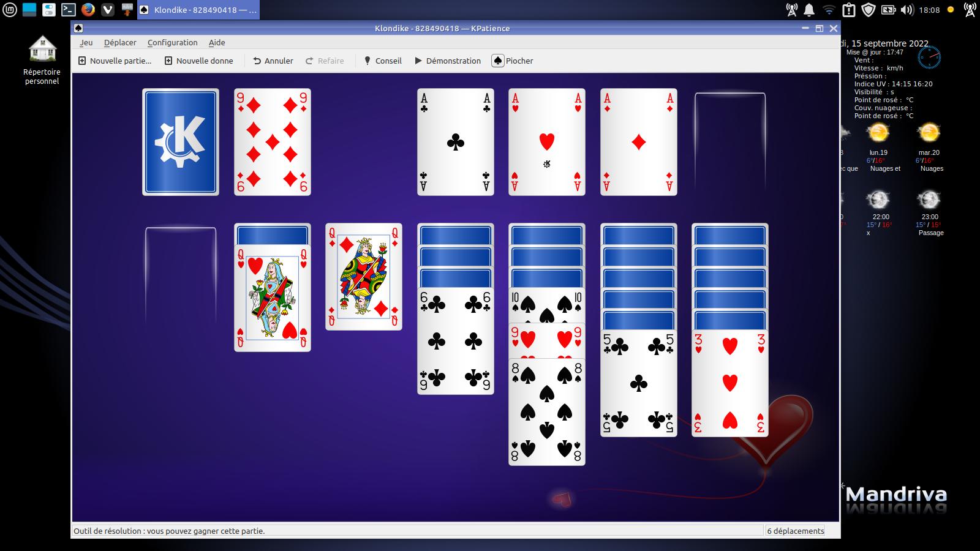The height and width of the screenshot is (551, 980).
Task: Select the 6 of clubs card
Action: click(x=456, y=341)
